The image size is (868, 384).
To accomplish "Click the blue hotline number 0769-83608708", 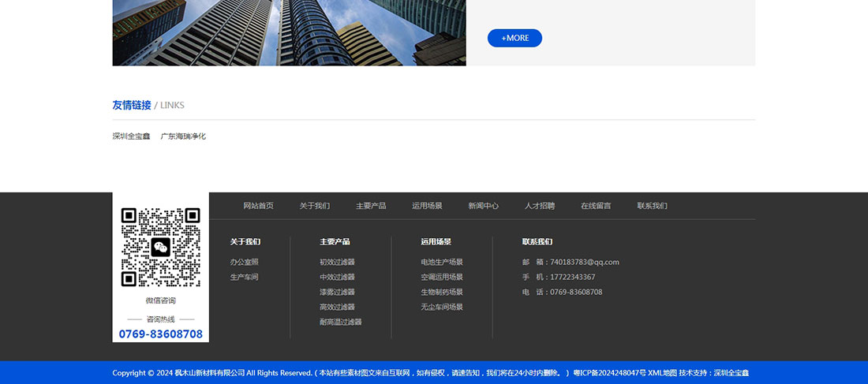I will 160,334.
